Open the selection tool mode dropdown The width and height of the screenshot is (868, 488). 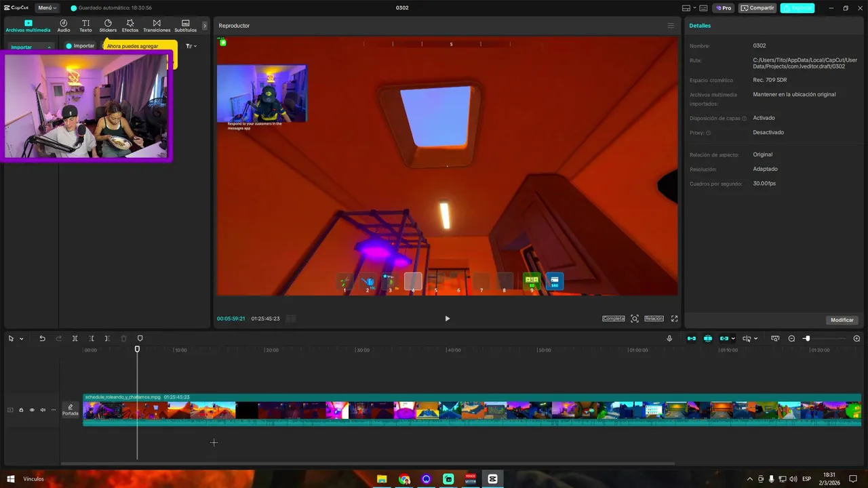(x=22, y=339)
